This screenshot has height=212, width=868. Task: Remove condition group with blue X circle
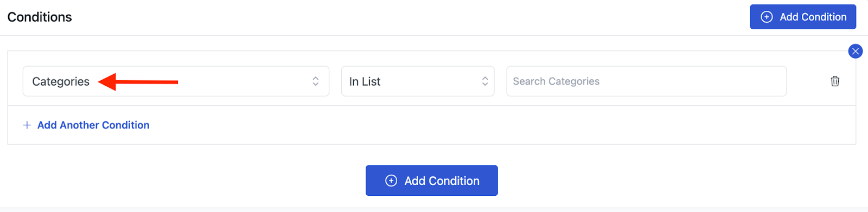tap(856, 52)
